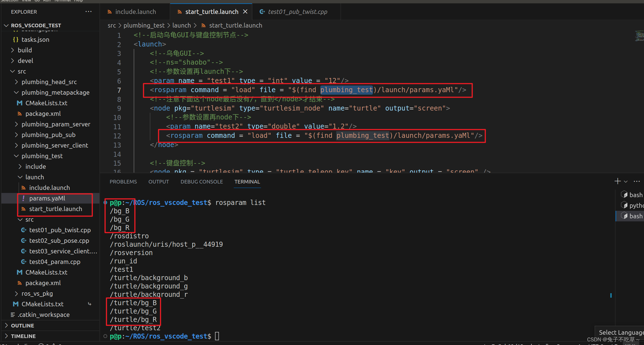The height and width of the screenshot is (345, 644).
Task: Click the new terminal plus icon
Action: [617, 181]
